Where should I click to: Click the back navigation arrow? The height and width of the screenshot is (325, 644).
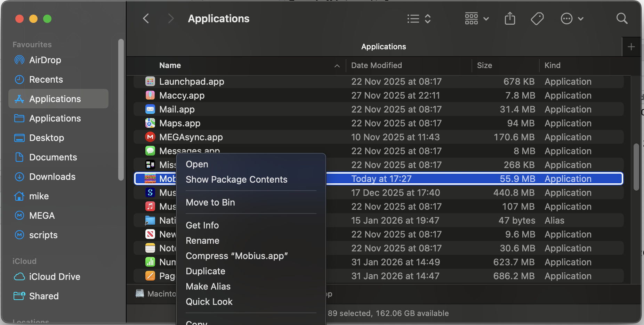pos(146,18)
